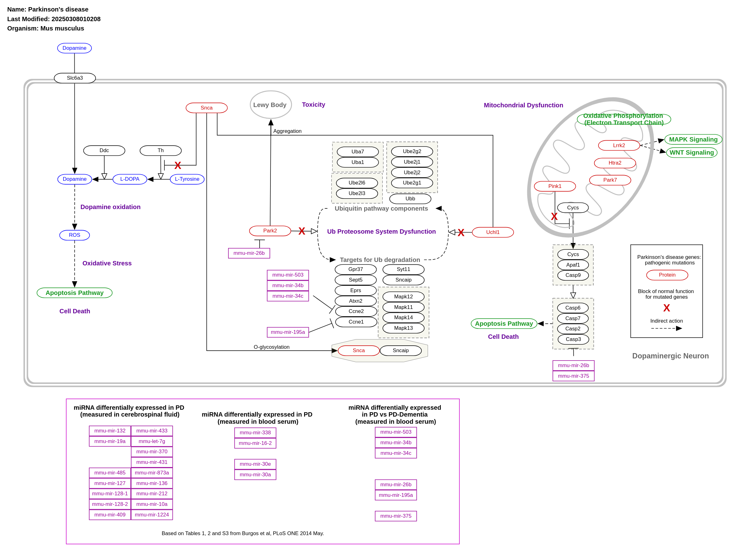Click the Lewy Body circle
Image resolution: width=747 pixels, height=560 pixels.
tap(270, 105)
